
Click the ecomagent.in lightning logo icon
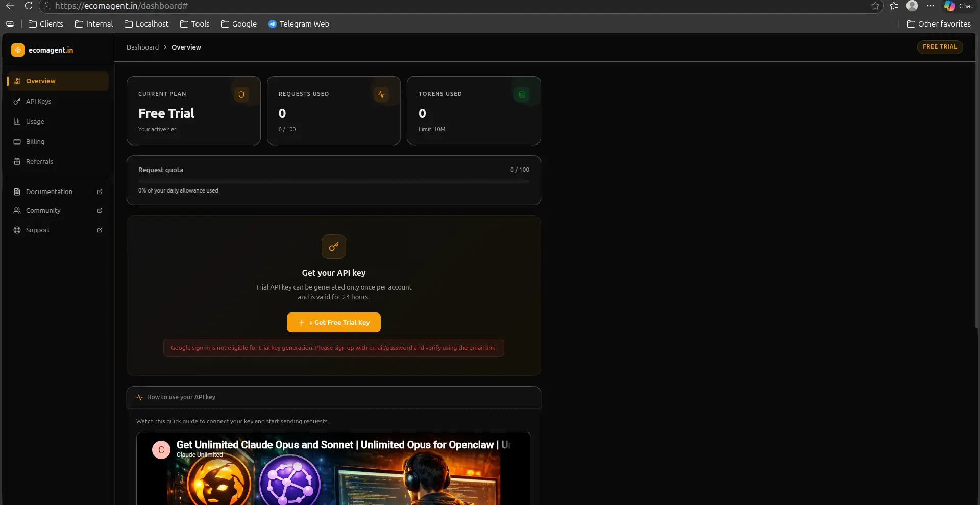[x=18, y=50]
